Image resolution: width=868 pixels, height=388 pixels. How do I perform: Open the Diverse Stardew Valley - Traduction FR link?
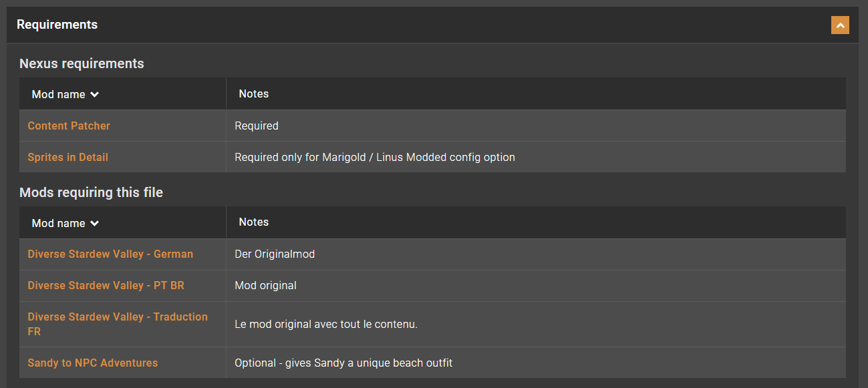(x=118, y=317)
